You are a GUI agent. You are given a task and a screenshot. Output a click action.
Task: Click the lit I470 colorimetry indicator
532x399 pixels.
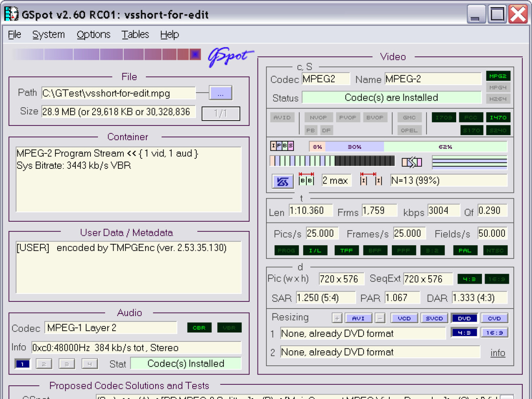[498, 117]
